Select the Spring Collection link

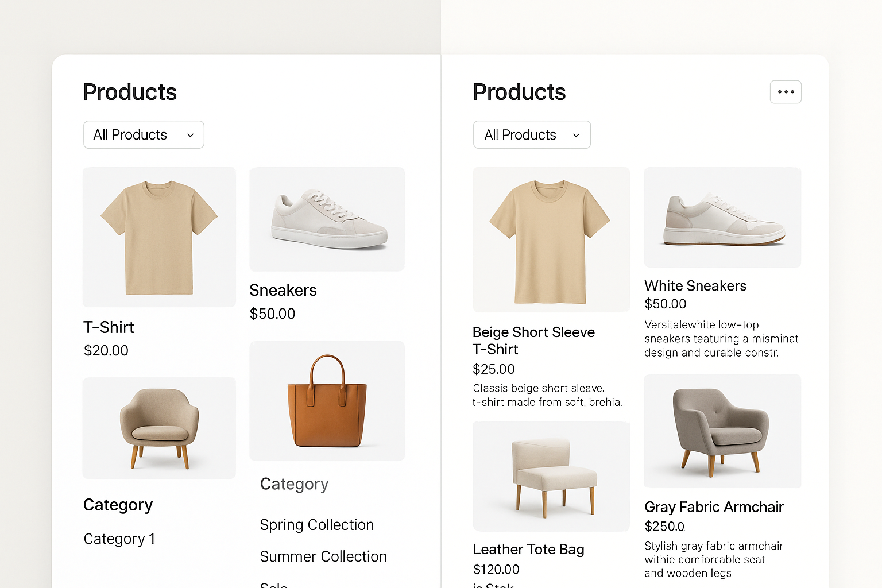316,524
